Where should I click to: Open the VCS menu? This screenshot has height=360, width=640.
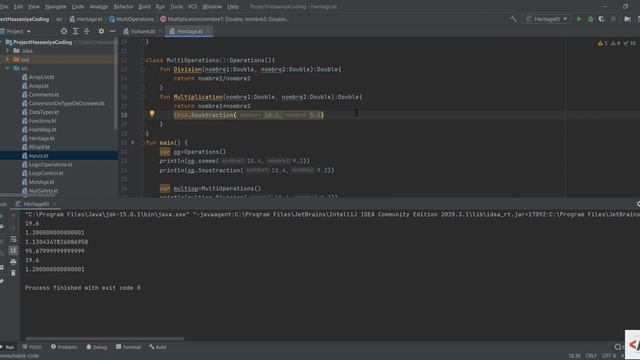(x=192, y=7)
